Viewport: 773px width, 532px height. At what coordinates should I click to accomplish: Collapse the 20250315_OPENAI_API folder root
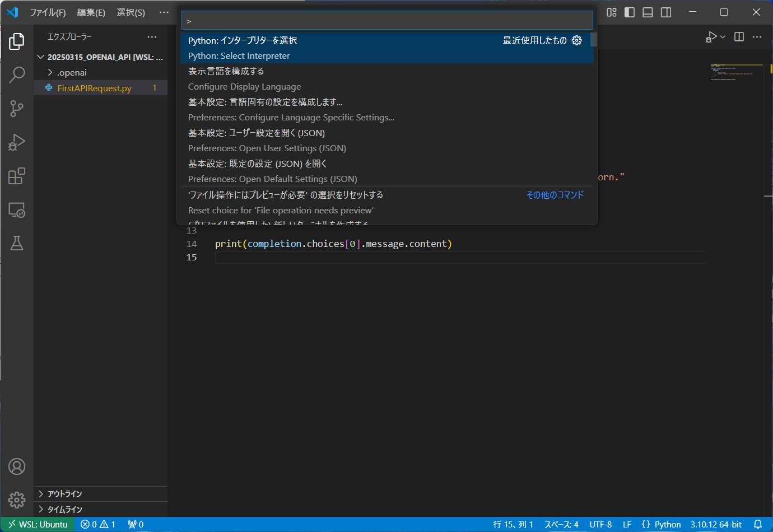pos(100,57)
